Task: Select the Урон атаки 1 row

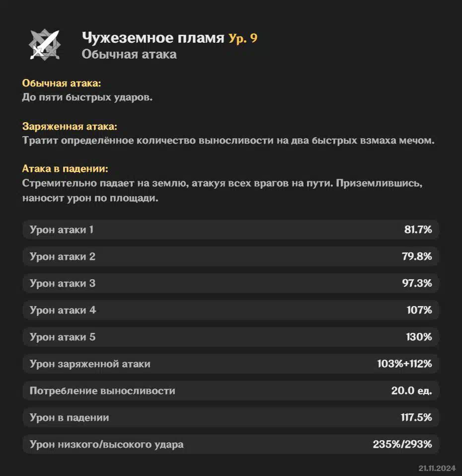Action: click(x=231, y=230)
